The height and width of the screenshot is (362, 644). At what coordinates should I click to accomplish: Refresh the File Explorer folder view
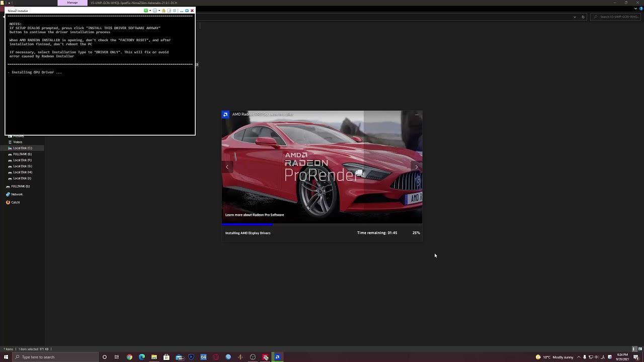coord(583,17)
